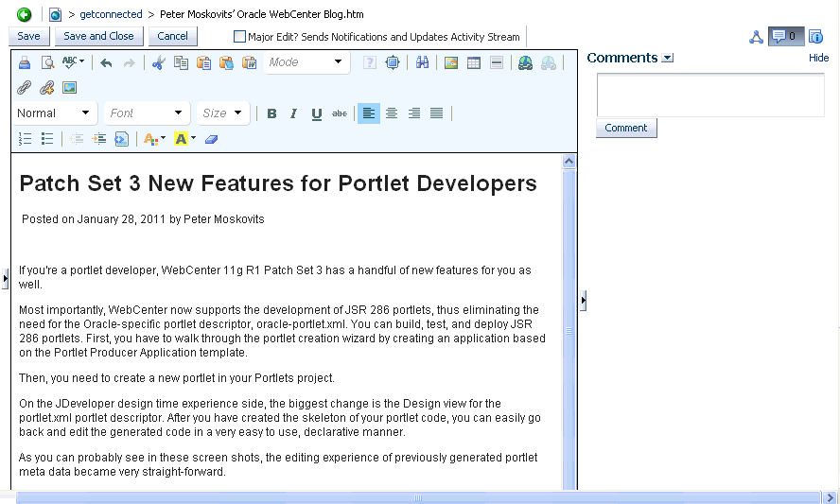This screenshot has height=504, width=840.
Task: Center align the paragraph
Action: [x=392, y=113]
